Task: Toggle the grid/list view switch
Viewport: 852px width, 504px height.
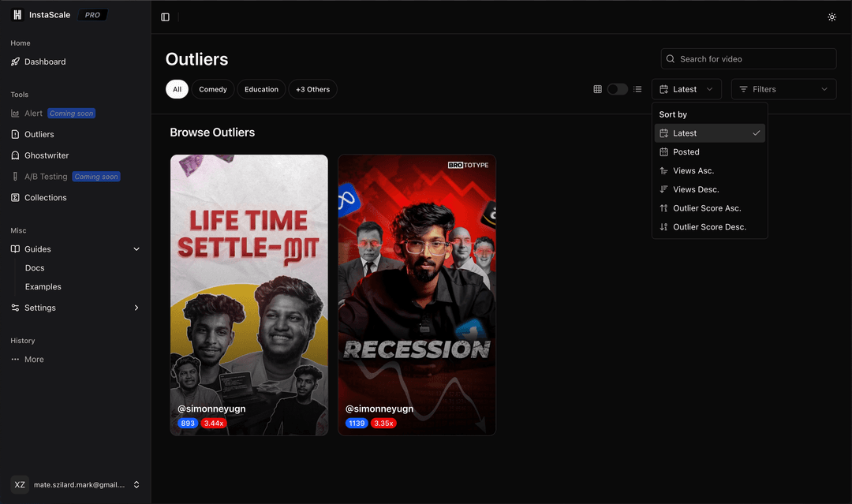Action: pos(617,89)
